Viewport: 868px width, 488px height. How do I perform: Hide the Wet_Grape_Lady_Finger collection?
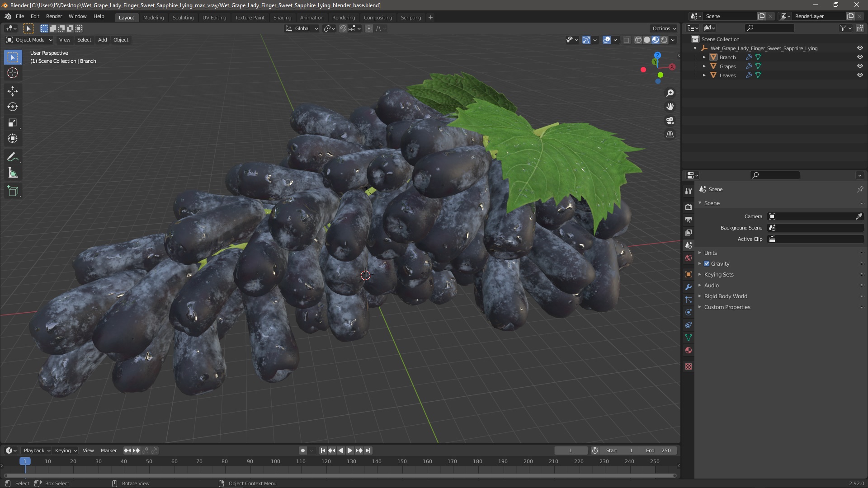coord(860,48)
